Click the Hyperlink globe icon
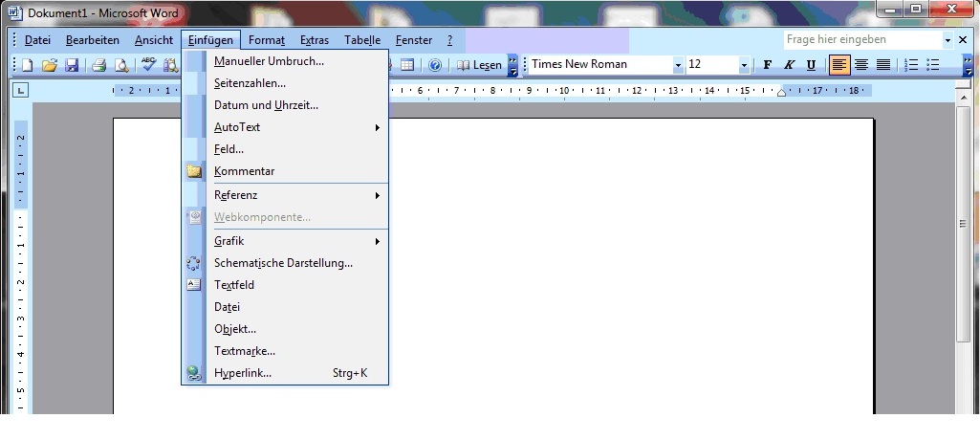This screenshot has height=440, width=980. (194, 373)
